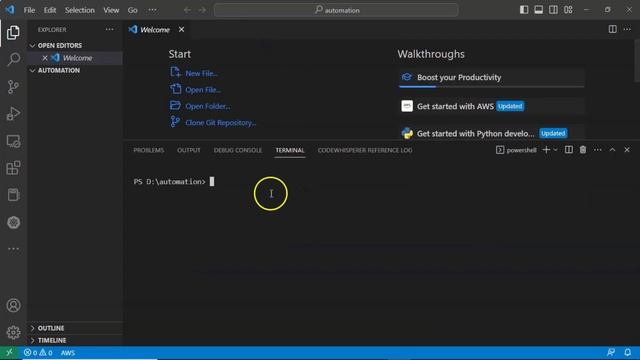This screenshot has height=360, width=640.
Task: Open the Go menu
Action: [132, 10]
